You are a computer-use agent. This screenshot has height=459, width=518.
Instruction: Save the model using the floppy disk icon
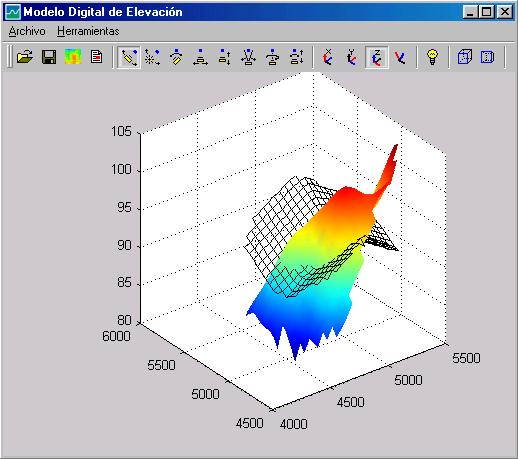(x=49, y=57)
